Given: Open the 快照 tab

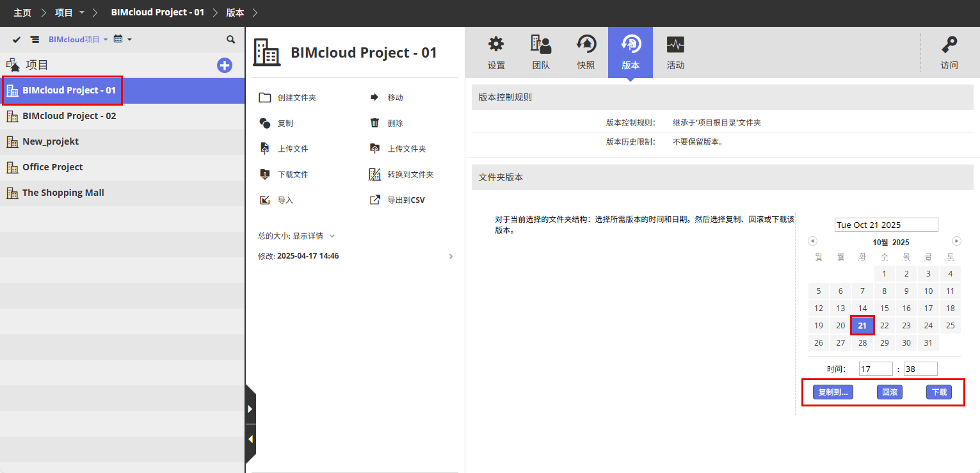Looking at the screenshot, I should (x=586, y=52).
